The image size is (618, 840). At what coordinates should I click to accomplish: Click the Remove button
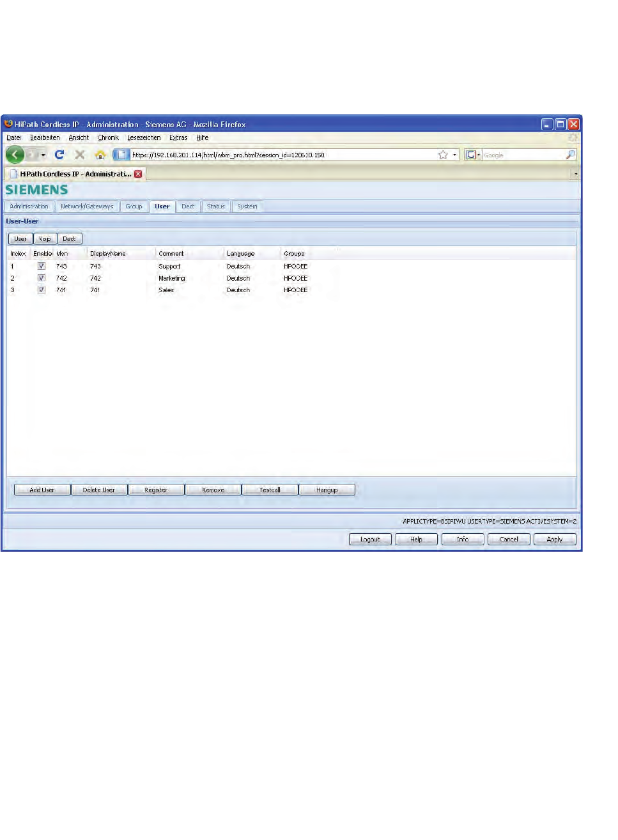pyautogui.click(x=213, y=490)
